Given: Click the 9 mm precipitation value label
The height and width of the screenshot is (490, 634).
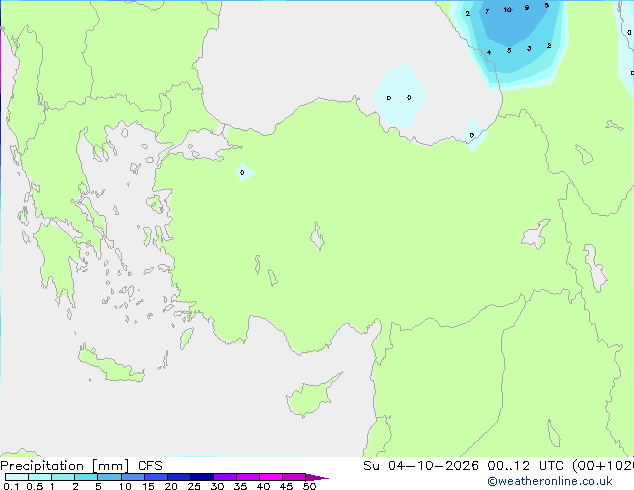Looking at the screenshot, I should pyautogui.click(x=527, y=8).
